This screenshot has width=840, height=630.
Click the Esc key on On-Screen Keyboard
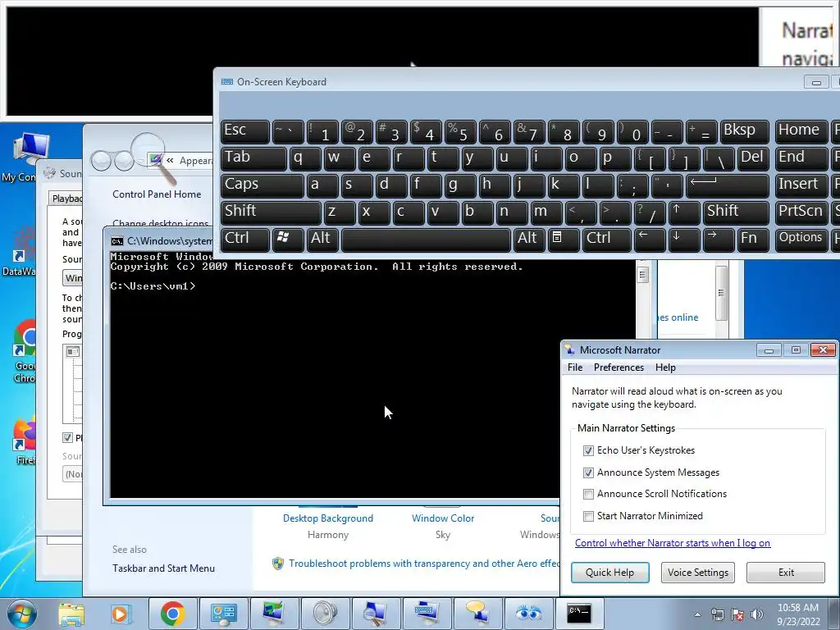(244, 132)
